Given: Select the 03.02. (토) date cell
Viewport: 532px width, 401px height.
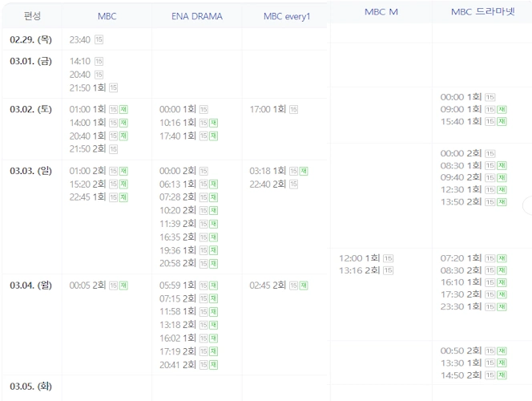Looking at the screenshot, I should (x=31, y=109).
